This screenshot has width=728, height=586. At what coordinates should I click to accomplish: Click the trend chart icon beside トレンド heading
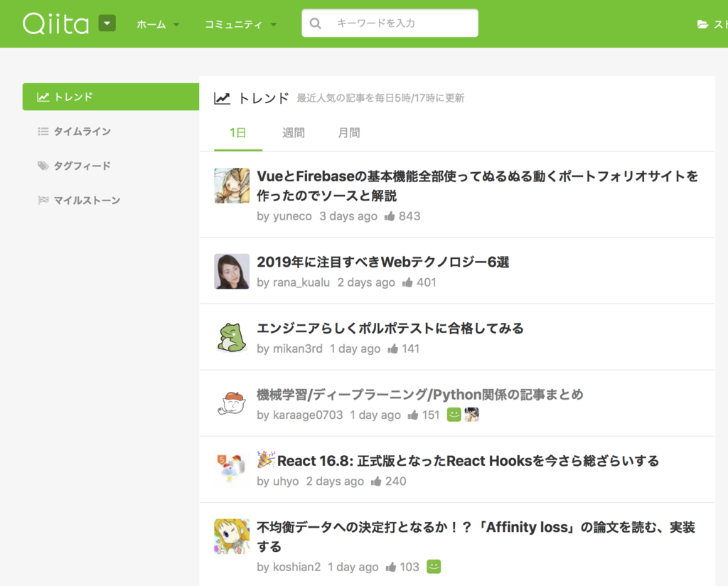coord(222,98)
